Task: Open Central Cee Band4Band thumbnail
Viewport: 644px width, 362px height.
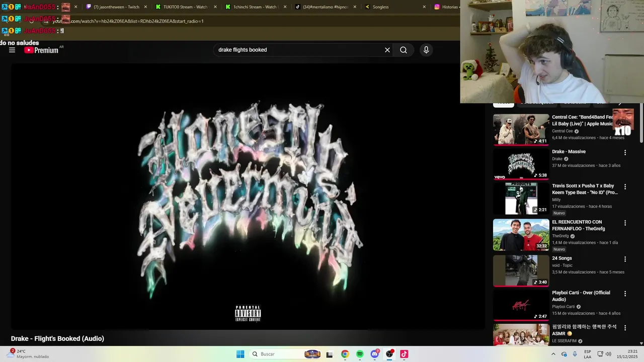Action: click(521, 130)
